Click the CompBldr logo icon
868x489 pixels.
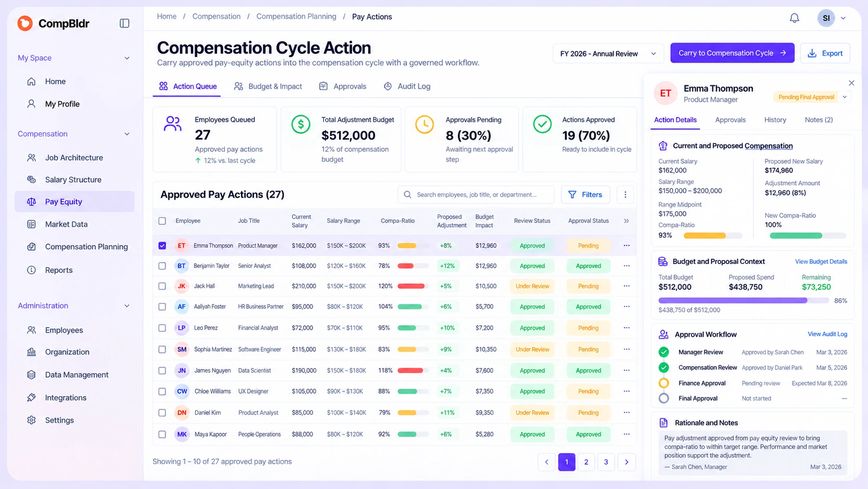point(25,23)
